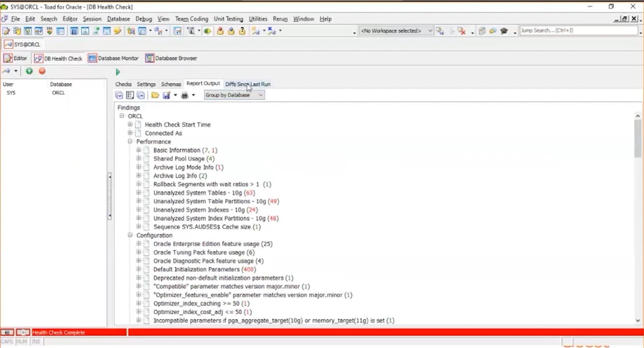Open the Database menu
644x348 pixels.
click(x=118, y=19)
